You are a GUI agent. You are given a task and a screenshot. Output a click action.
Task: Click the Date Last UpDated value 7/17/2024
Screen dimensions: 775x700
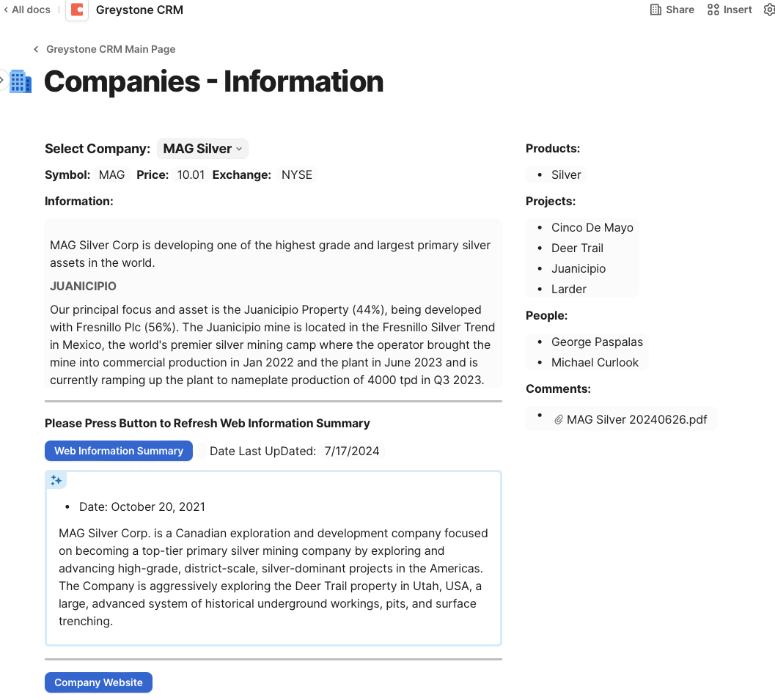tap(351, 451)
